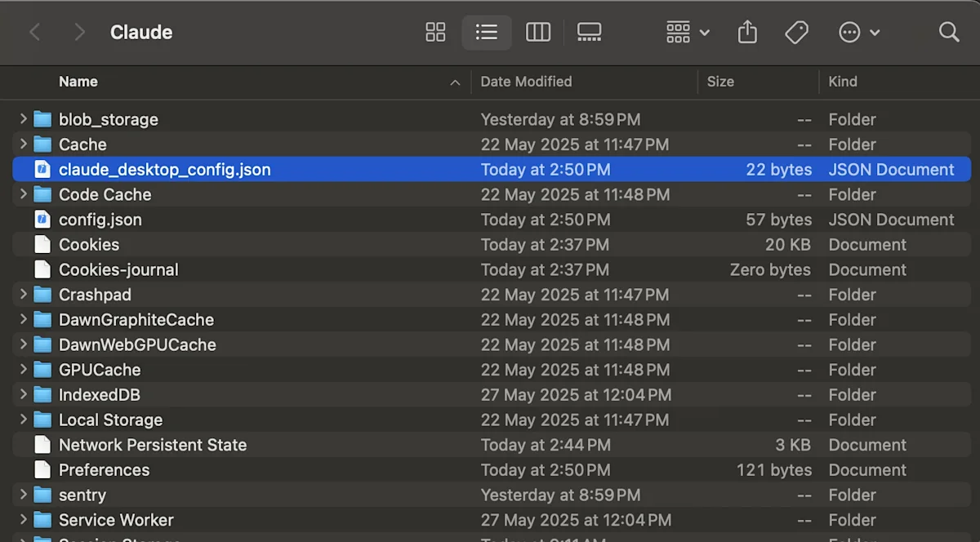
Task: Select the IndexedDB folder icon
Action: coord(42,395)
